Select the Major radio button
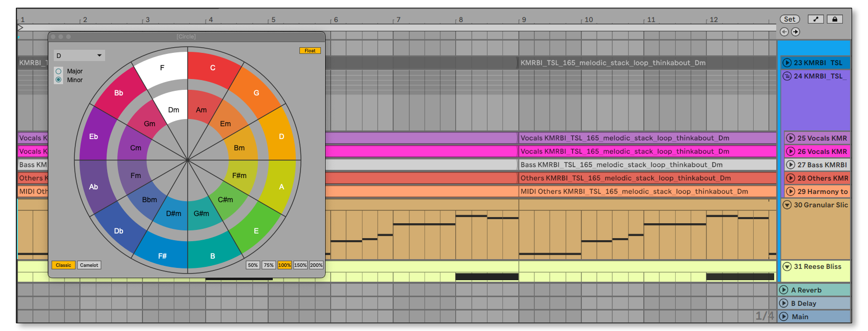Screen dimensions: 868x331 tap(58, 71)
